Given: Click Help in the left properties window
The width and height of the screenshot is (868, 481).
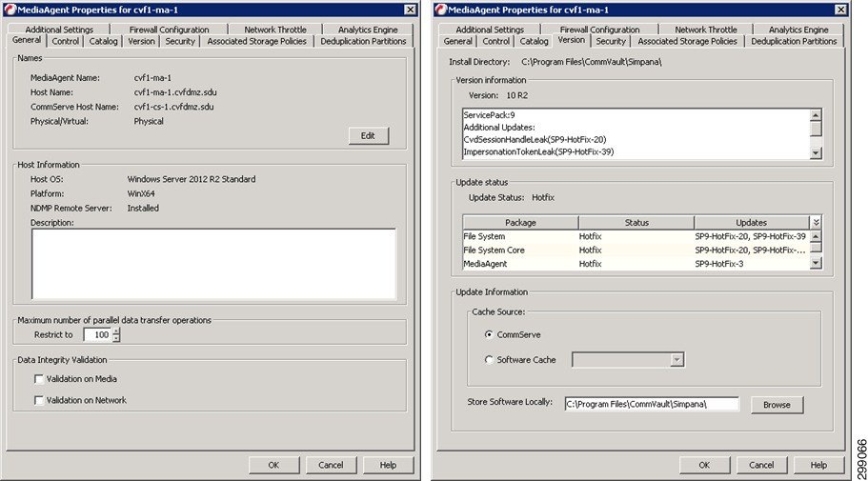Looking at the screenshot, I should coord(388,465).
